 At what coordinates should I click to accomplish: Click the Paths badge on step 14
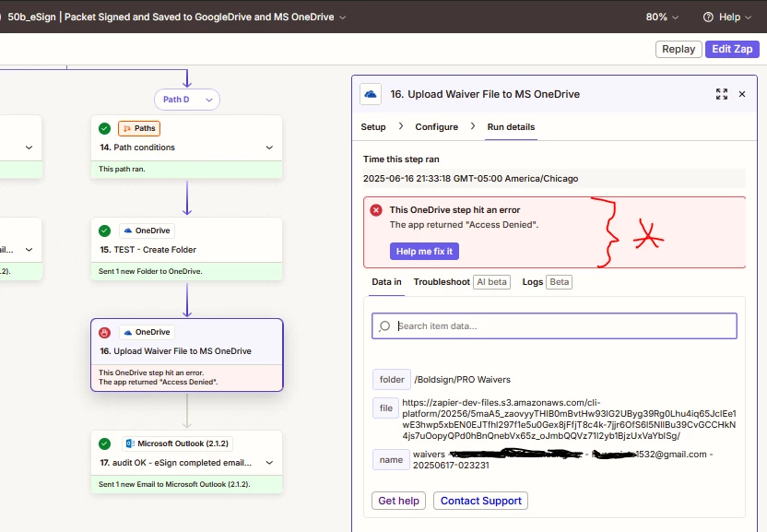pyautogui.click(x=139, y=128)
